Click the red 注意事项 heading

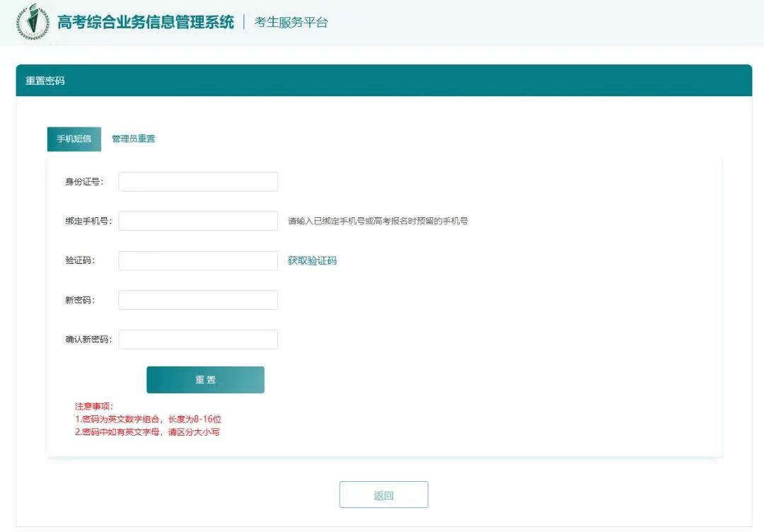[x=89, y=406]
